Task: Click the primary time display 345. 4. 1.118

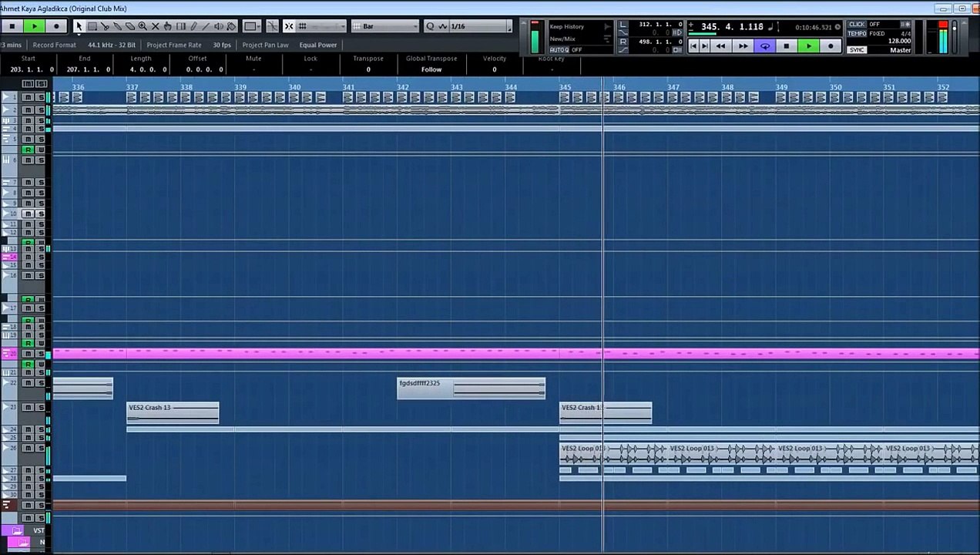Action: (x=732, y=27)
